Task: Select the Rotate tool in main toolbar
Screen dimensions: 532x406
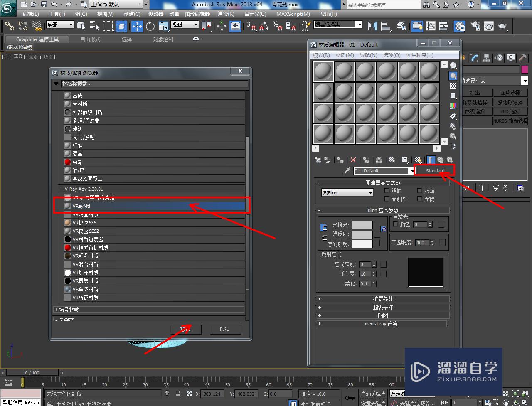Action: [150, 26]
